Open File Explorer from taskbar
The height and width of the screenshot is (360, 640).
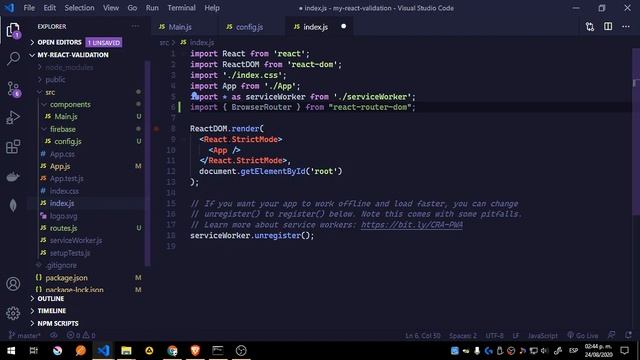[126, 351]
